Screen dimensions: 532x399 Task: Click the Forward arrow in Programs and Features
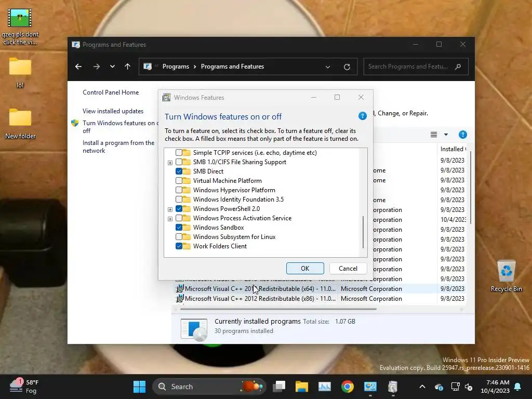[97, 66]
